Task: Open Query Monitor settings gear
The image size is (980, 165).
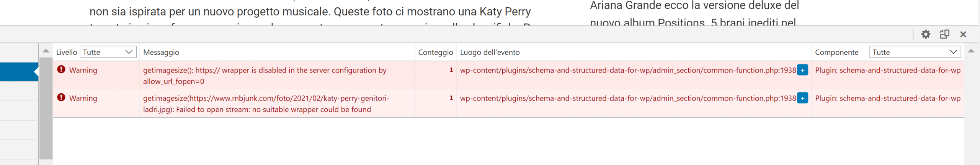Action: pos(925,34)
